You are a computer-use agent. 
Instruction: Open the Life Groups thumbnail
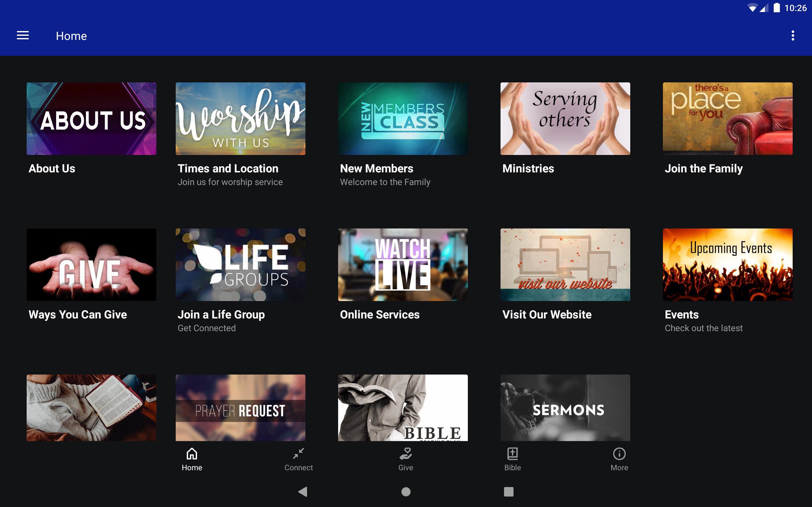click(x=240, y=265)
